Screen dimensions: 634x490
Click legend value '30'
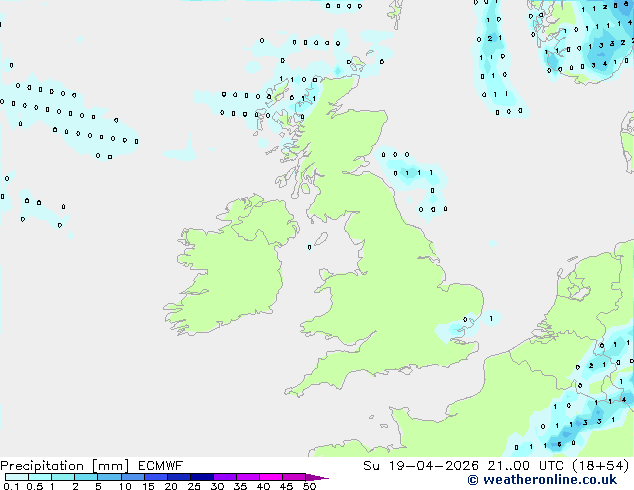pyautogui.click(x=217, y=486)
